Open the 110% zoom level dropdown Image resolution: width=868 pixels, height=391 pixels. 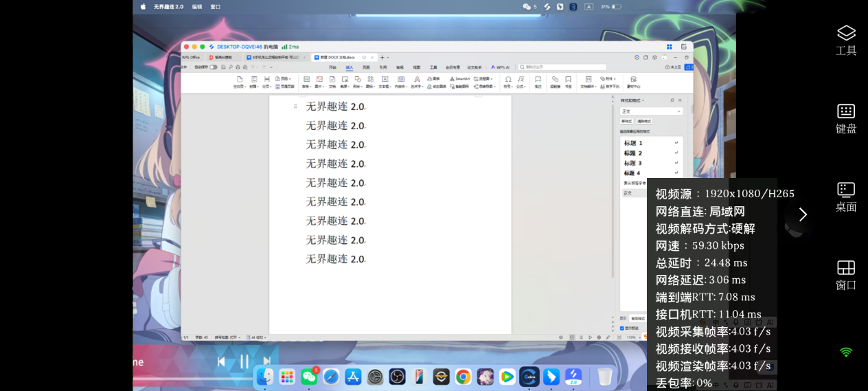(x=633, y=337)
